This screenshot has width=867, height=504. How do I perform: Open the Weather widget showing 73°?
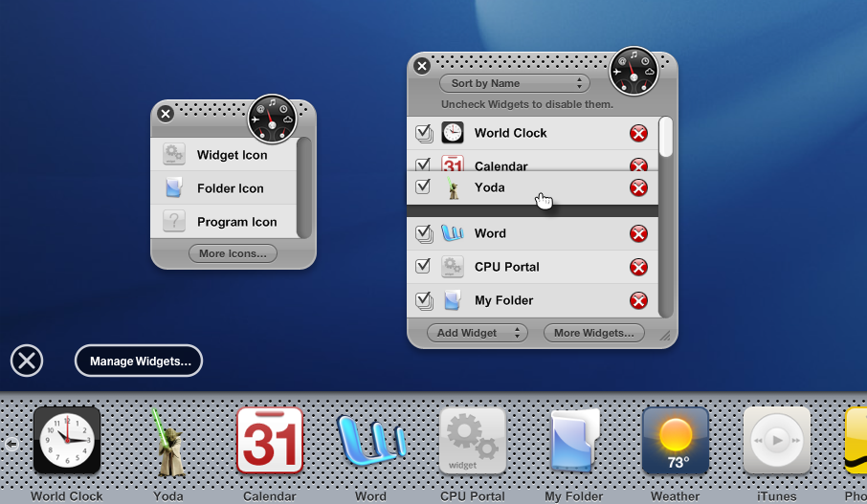tap(676, 441)
